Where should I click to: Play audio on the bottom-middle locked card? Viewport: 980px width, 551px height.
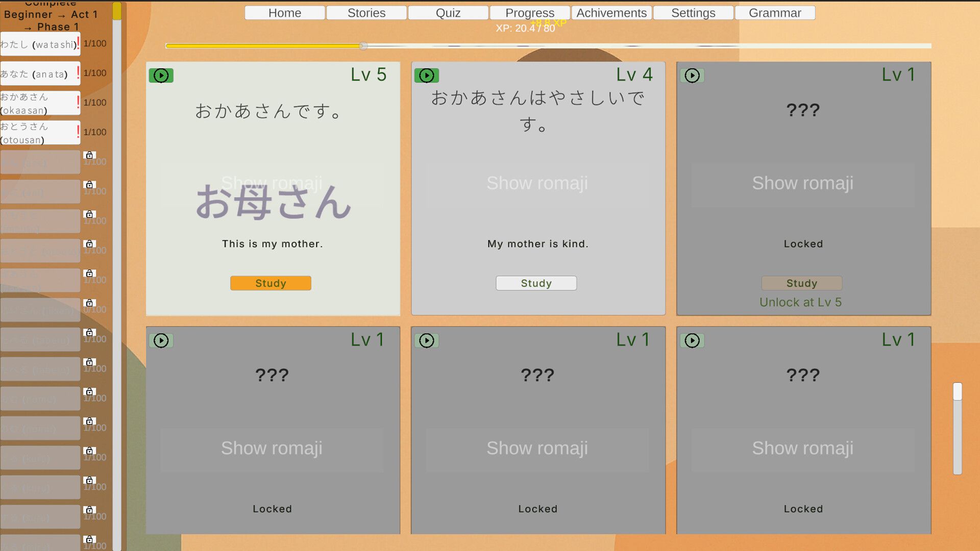[x=427, y=340]
